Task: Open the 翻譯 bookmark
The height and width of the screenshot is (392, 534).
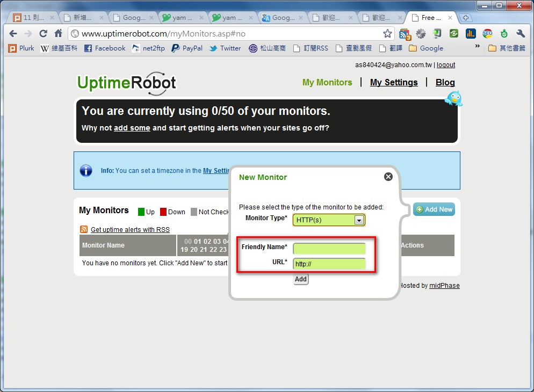Action: pos(391,48)
